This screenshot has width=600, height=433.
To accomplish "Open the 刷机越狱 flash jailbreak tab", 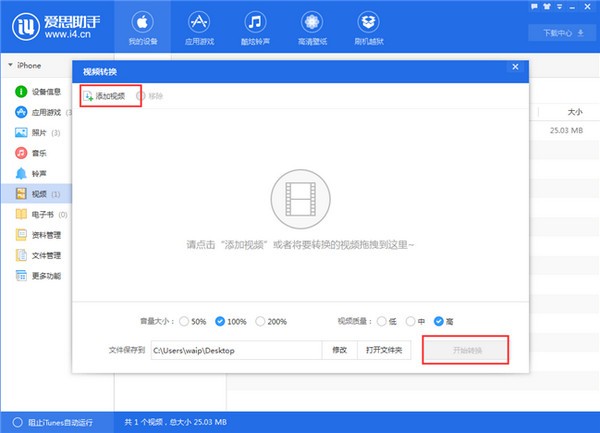I will pyautogui.click(x=368, y=27).
